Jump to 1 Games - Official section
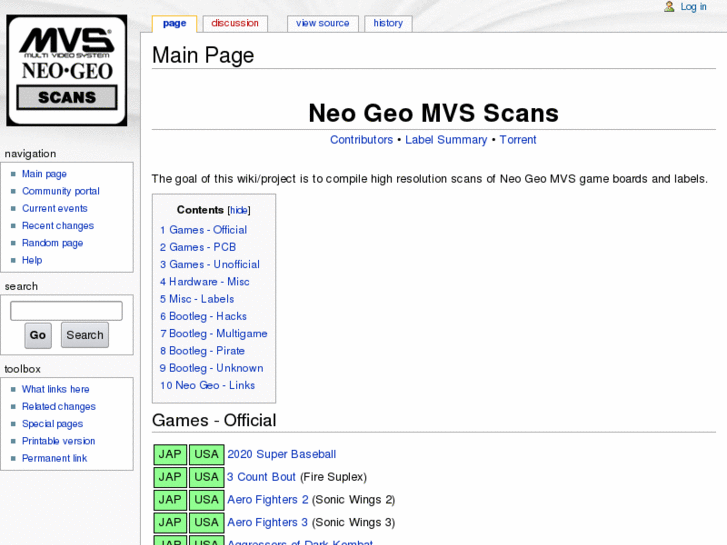Viewport: 727px width, 545px height. pyautogui.click(x=204, y=230)
